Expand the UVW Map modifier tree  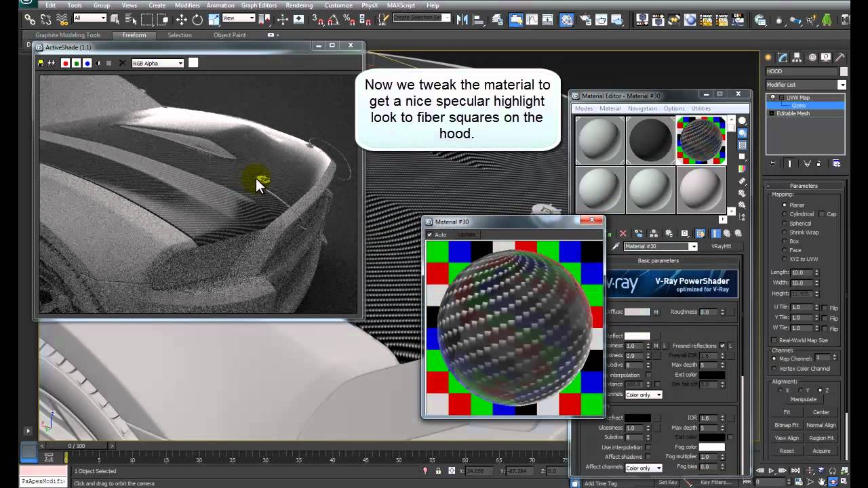781,98
